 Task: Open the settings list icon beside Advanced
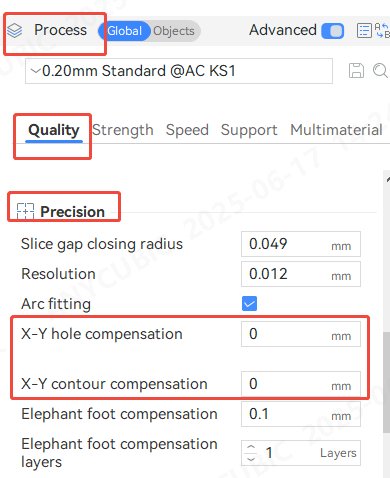tap(364, 31)
